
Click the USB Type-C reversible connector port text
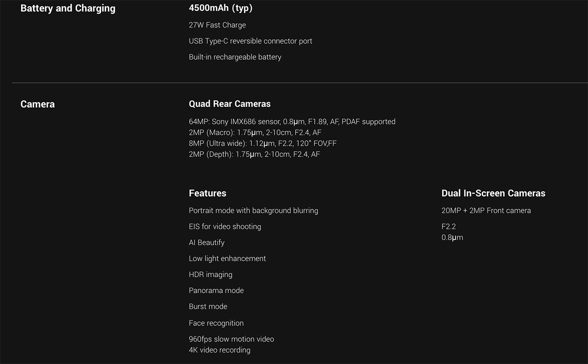tap(250, 41)
